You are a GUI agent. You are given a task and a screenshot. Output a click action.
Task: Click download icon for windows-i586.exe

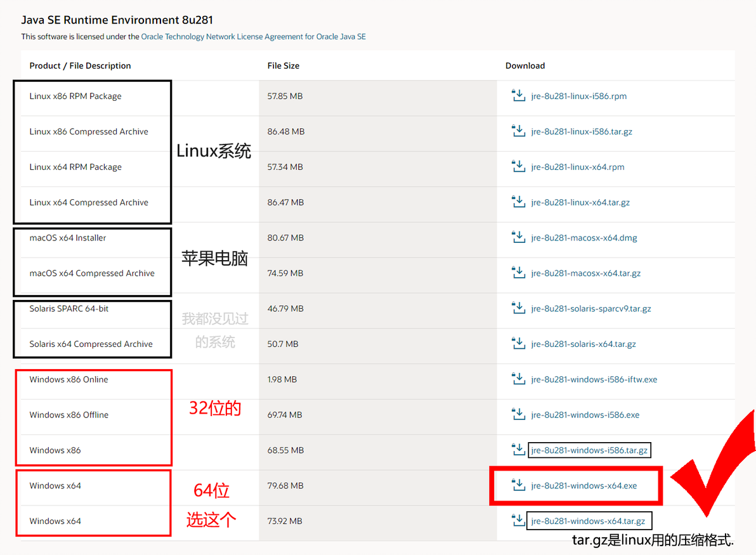(x=518, y=414)
